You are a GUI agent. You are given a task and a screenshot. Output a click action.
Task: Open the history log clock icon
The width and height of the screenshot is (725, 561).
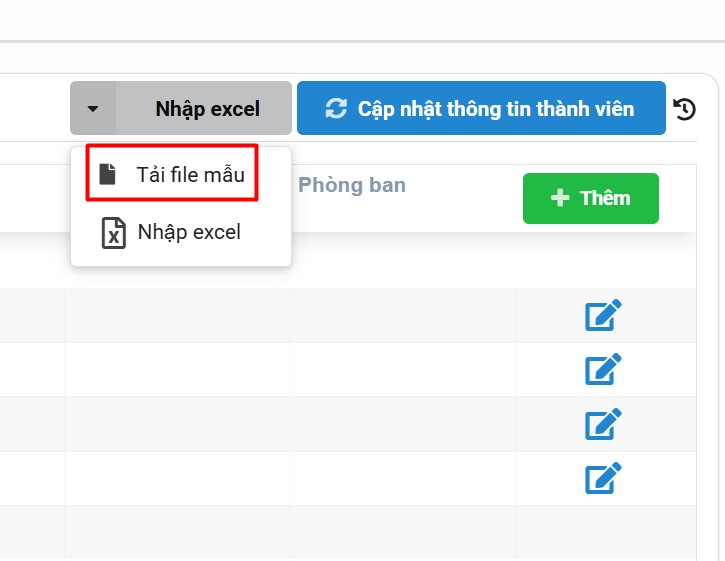(685, 109)
